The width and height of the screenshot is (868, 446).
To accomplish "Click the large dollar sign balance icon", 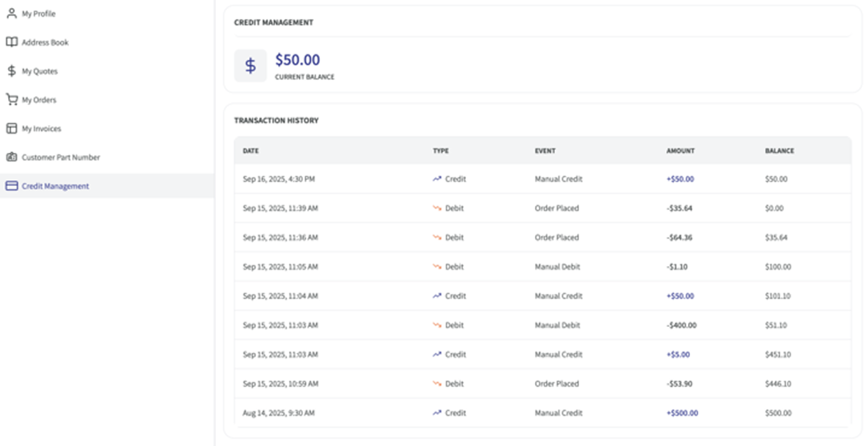I will [x=250, y=65].
